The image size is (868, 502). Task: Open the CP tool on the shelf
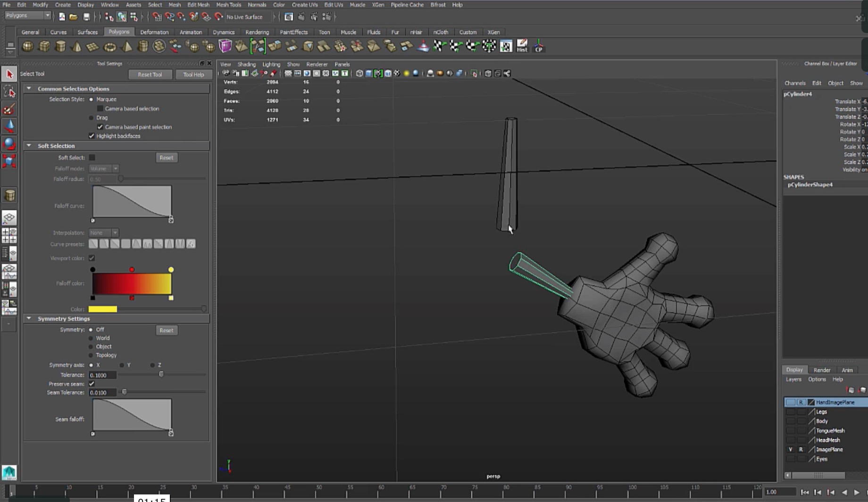point(539,46)
